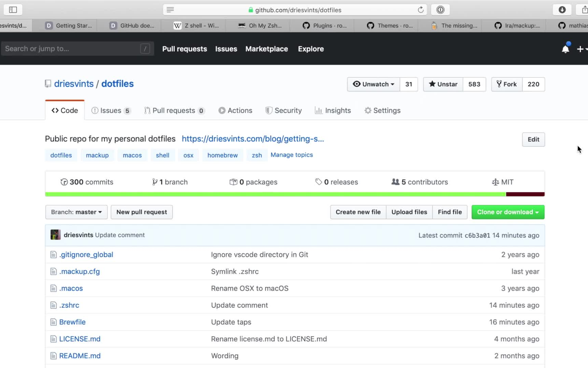Select the homebrew topic tag

[223, 155]
